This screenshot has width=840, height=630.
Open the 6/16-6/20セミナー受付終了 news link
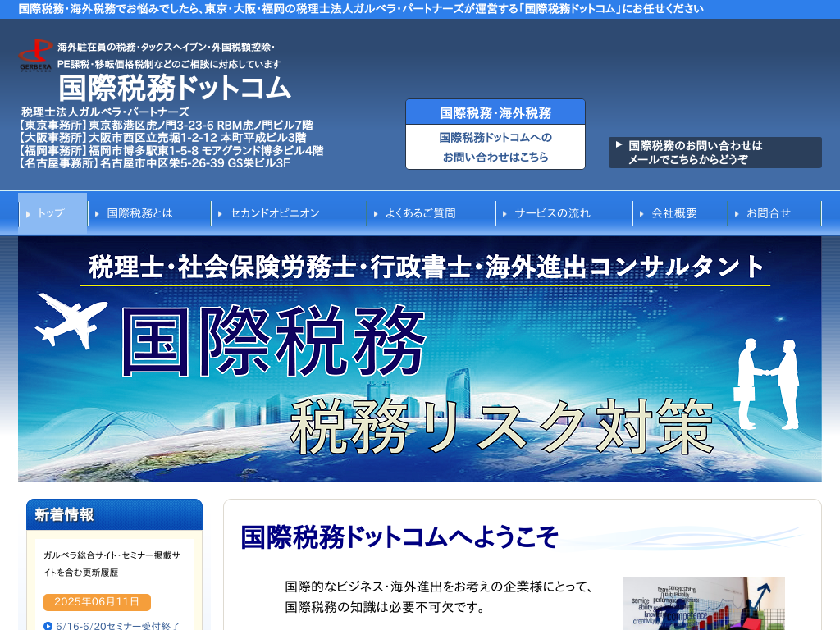[x=118, y=625]
